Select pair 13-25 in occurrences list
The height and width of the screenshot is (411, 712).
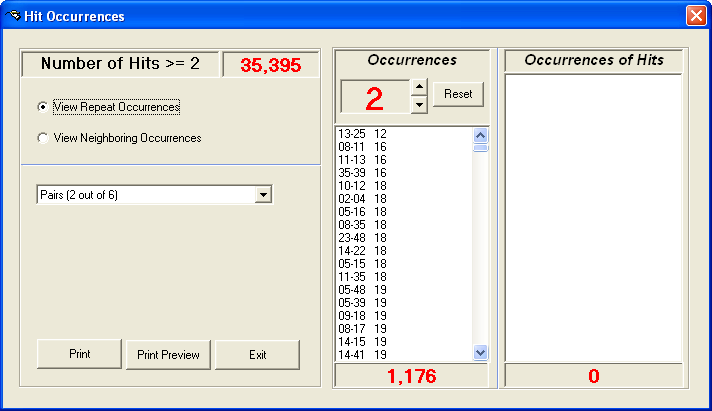point(362,133)
